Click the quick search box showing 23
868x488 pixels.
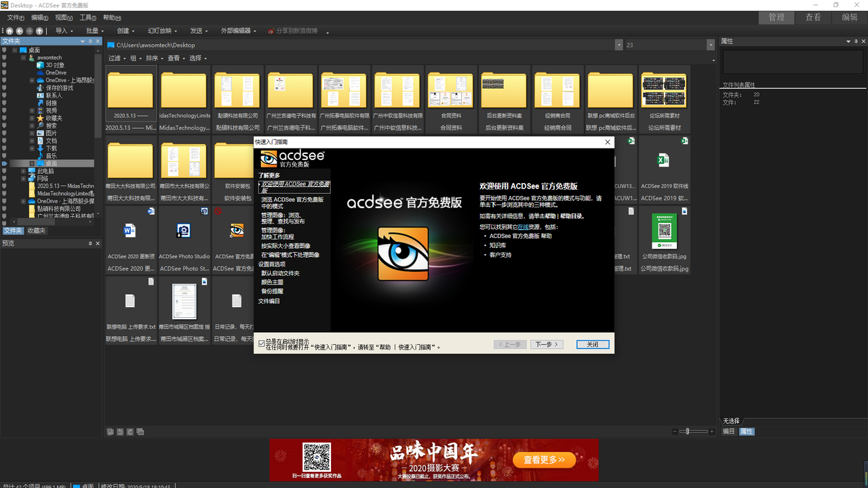click(665, 45)
